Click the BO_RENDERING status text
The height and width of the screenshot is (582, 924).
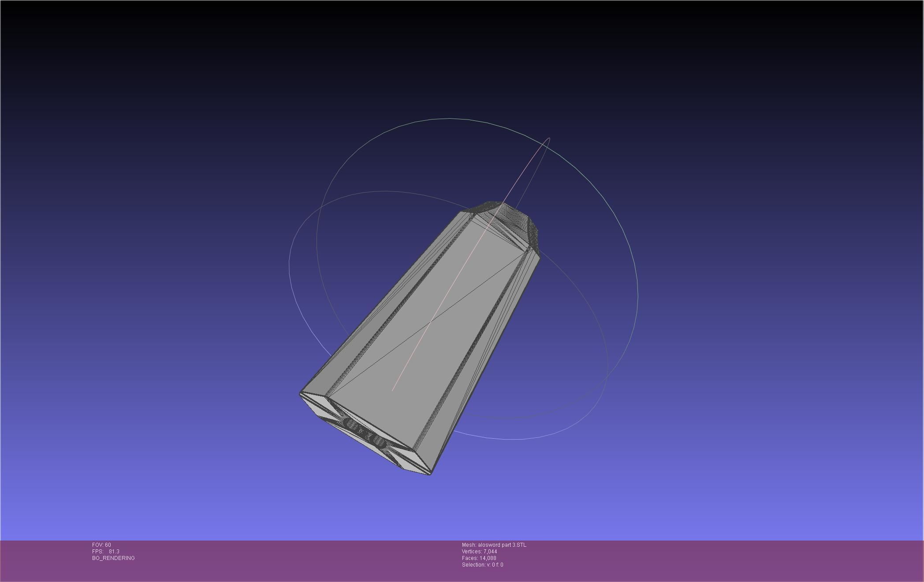(113, 558)
